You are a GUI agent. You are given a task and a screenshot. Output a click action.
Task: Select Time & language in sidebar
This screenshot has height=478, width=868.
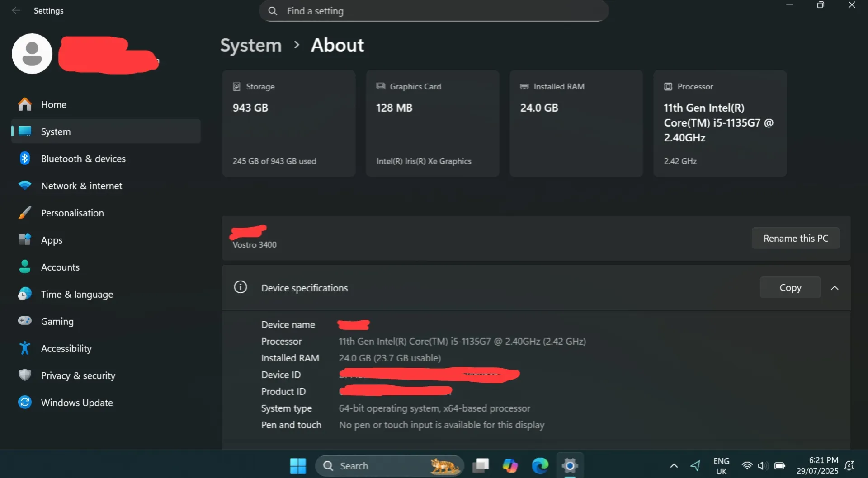click(x=77, y=294)
